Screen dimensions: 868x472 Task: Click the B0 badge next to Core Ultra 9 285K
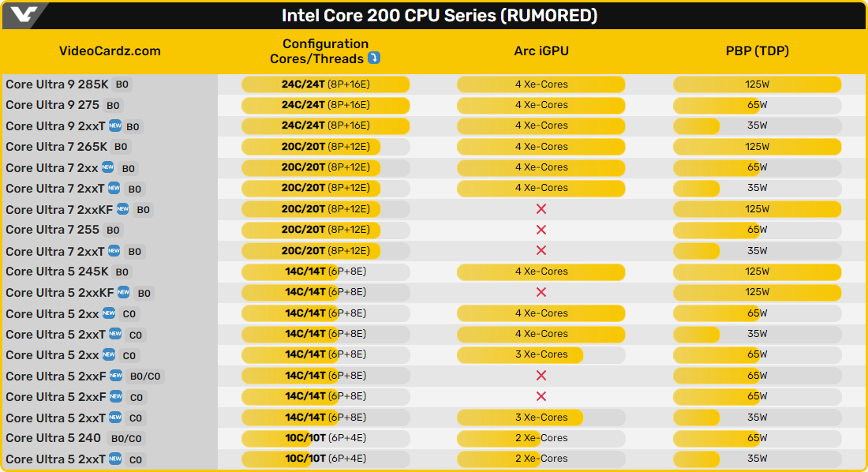(x=122, y=84)
